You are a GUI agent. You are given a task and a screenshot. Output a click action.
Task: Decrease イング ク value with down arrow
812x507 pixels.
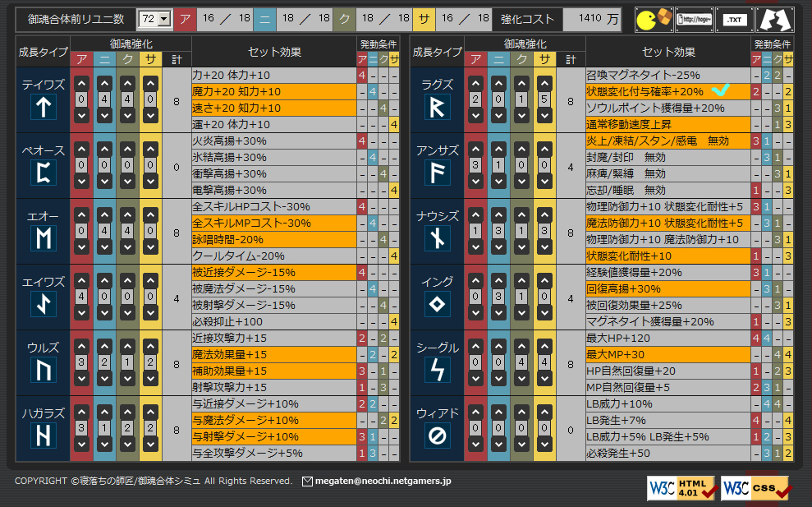(x=521, y=312)
